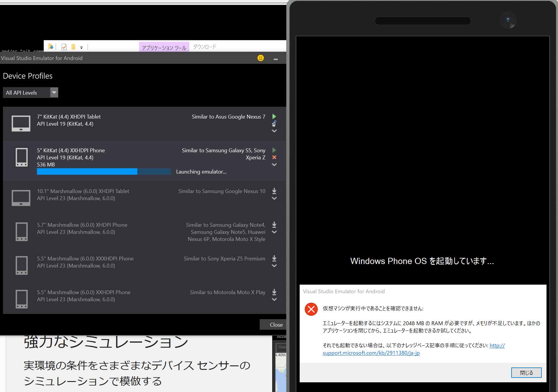Click the new folder icon in Explorer toolbar
The width and height of the screenshot is (558, 392).
pyautogui.click(x=73, y=47)
